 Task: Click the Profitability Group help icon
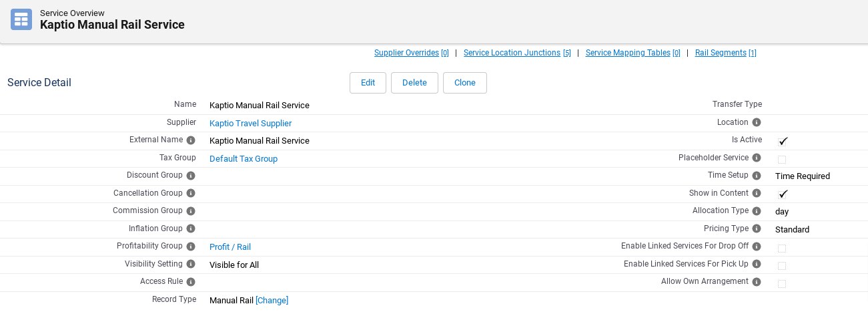pos(191,247)
